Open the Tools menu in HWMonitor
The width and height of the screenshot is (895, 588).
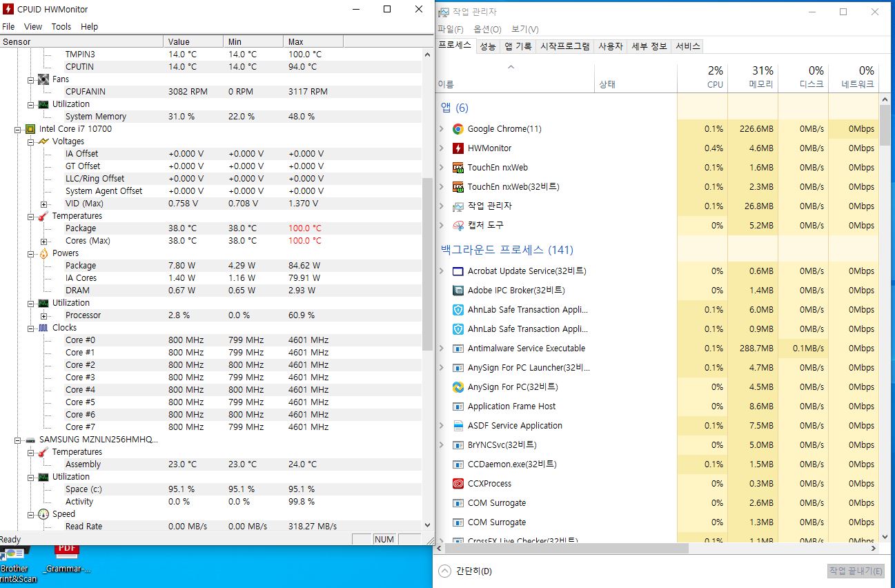coord(61,27)
